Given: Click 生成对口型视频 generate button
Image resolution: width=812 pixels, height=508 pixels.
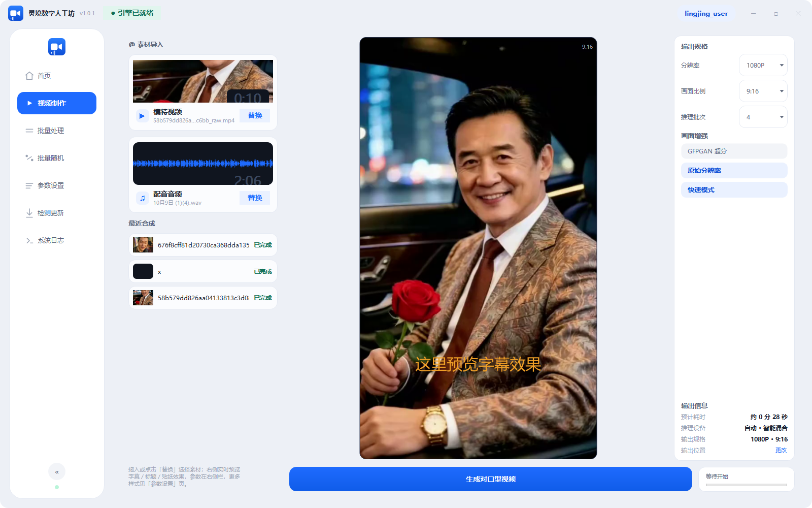Looking at the screenshot, I should [x=490, y=479].
